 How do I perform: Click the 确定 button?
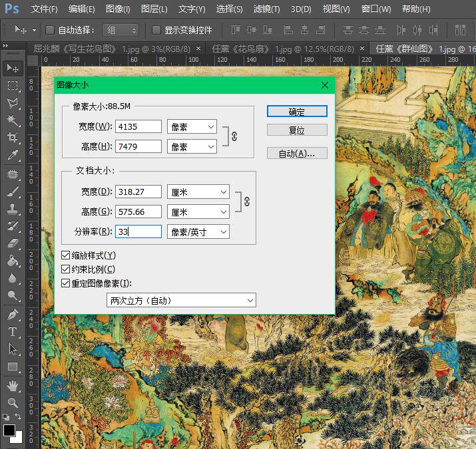point(297,111)
